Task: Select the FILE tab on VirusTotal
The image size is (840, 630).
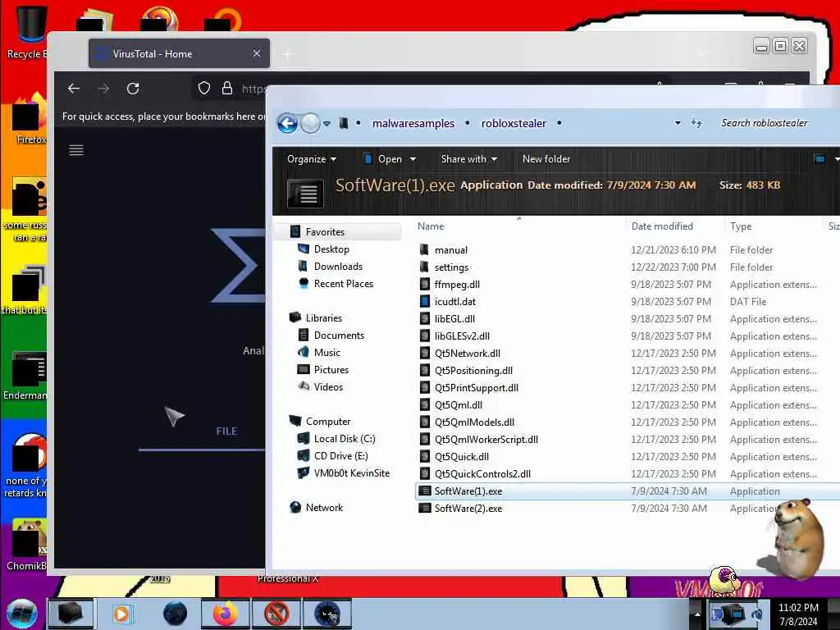Action: pyautogui.click(x=226, y=431)
